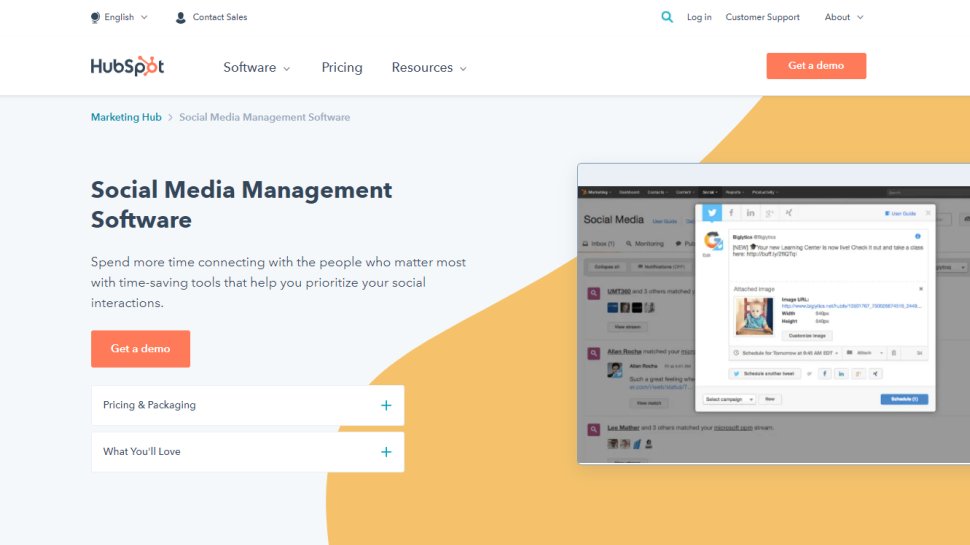The image size is (970, 545).
Task: Click the New button beside Select campaign
Action: click(770, 400)
